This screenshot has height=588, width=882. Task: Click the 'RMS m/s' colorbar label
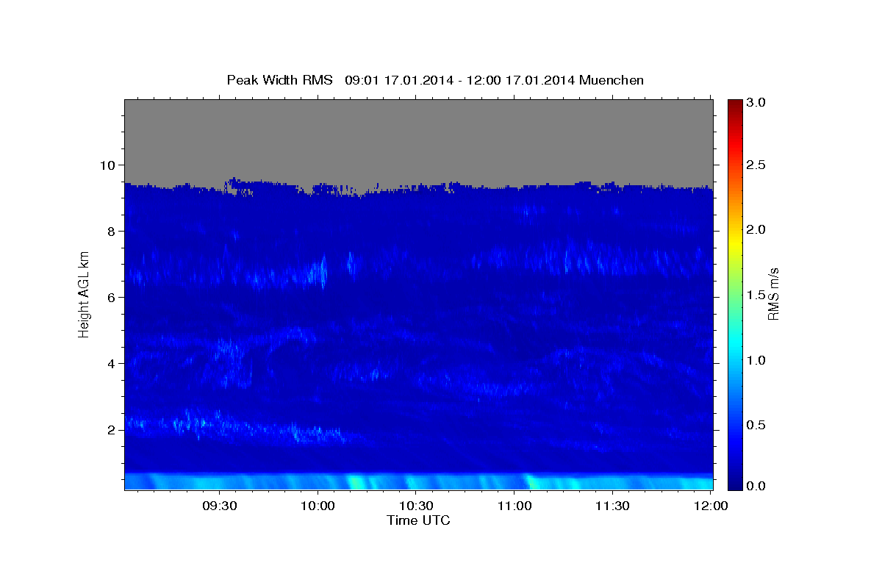pos(772,294)
